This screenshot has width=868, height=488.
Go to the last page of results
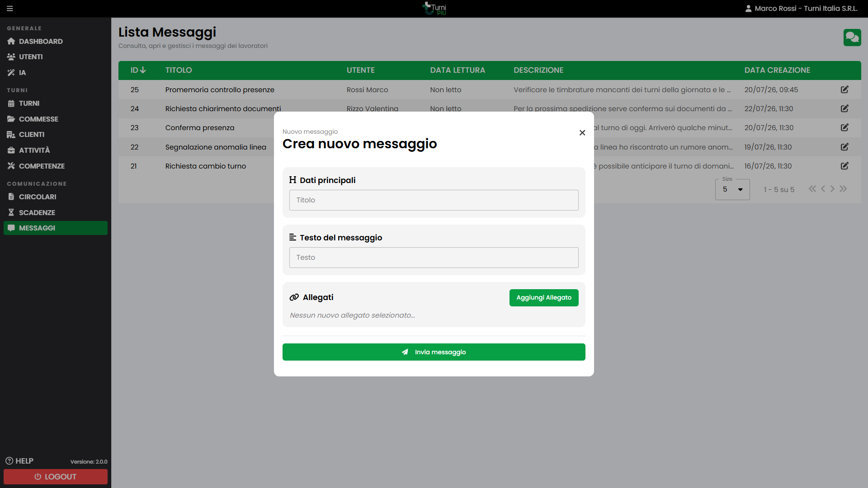click(843, 189)
